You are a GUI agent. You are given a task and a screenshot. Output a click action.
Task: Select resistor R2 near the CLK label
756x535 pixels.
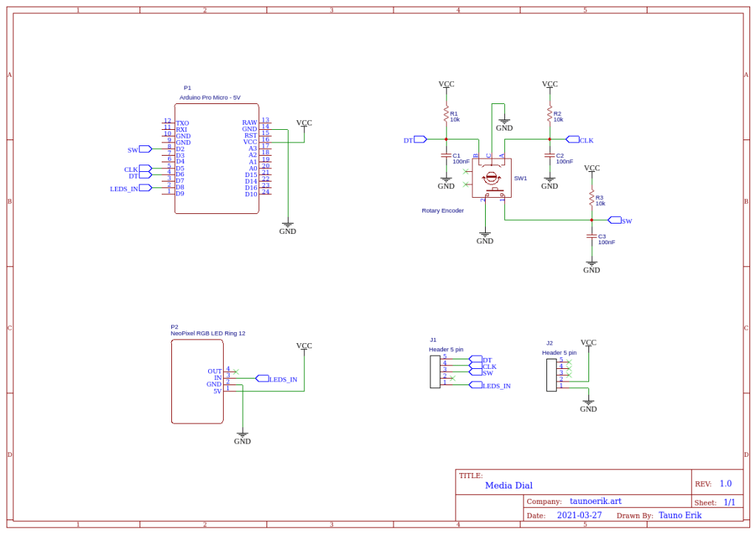pyautogui.click(x=549, y=114)
